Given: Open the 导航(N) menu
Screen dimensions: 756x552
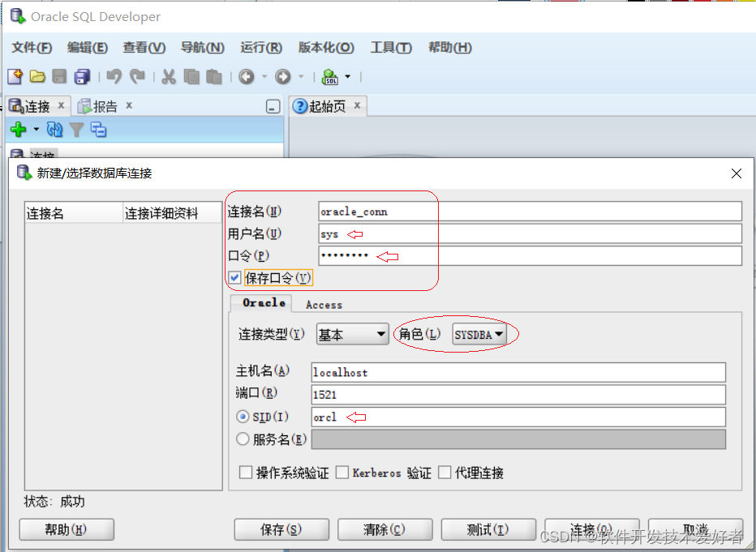Looking at the screenshot, I should click(203, 47).
